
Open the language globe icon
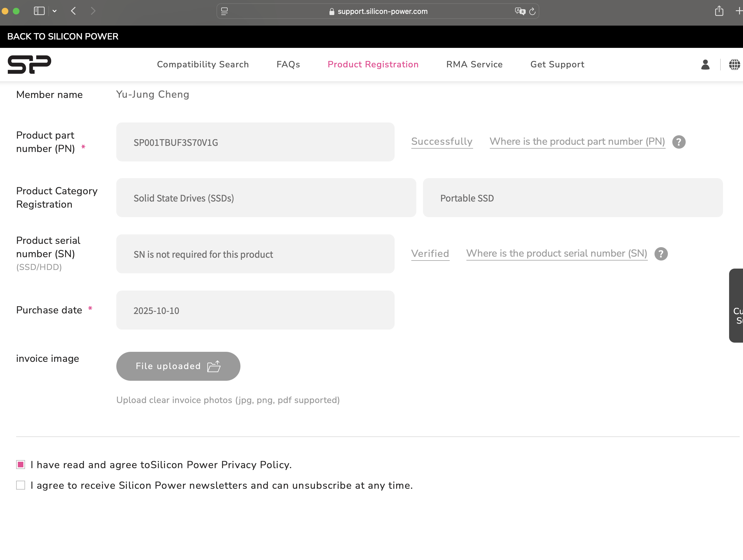click(x=734, y=64)
